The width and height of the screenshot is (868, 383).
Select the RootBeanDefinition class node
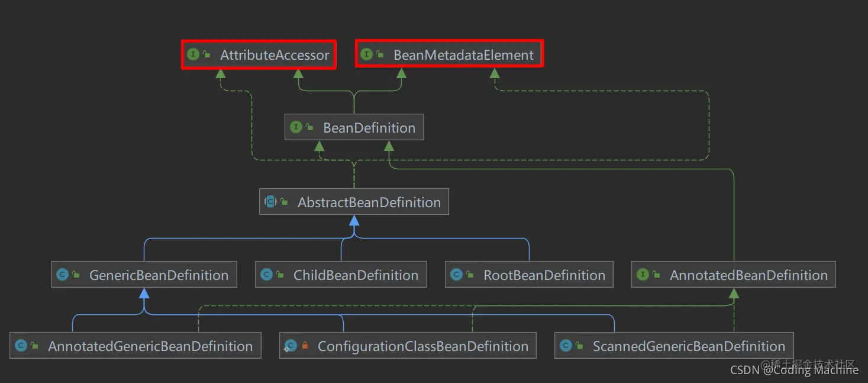pos(529,275)
